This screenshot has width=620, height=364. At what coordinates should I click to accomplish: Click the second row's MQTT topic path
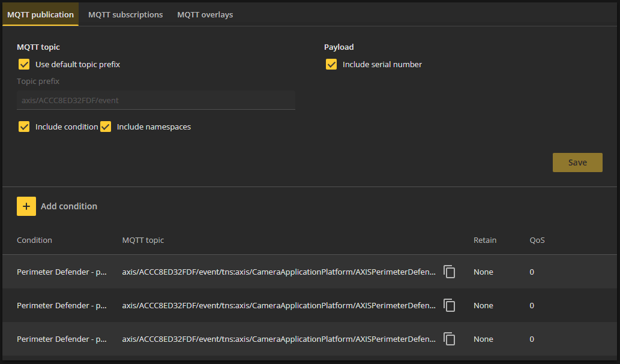click(x=278, y=305)
